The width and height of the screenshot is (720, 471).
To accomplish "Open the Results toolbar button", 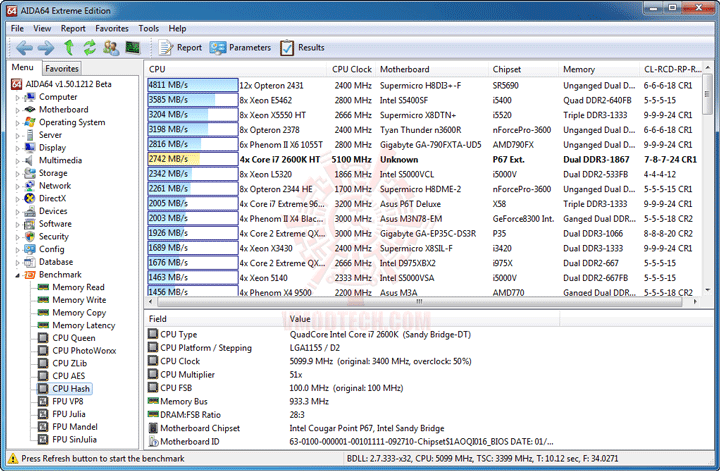I will 302,47.
